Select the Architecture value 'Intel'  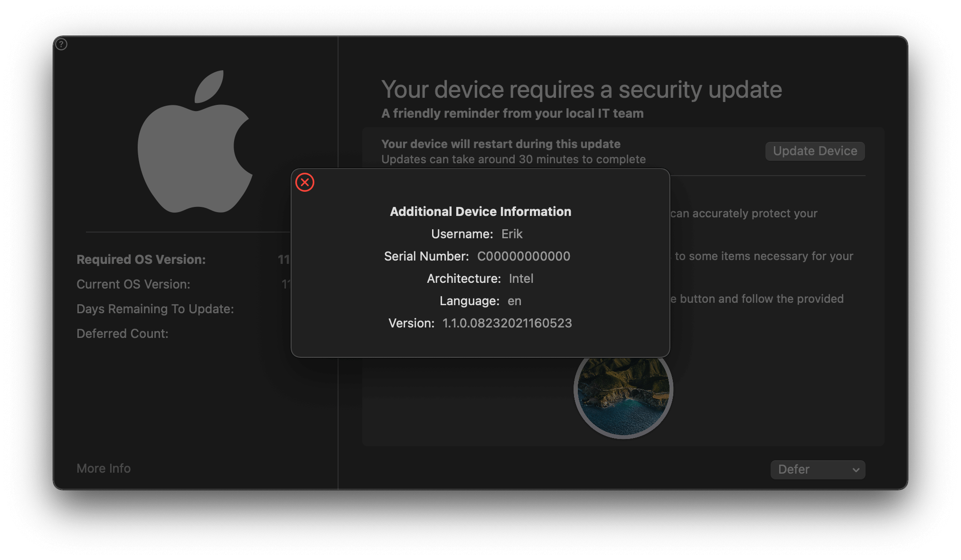(521, 279)
